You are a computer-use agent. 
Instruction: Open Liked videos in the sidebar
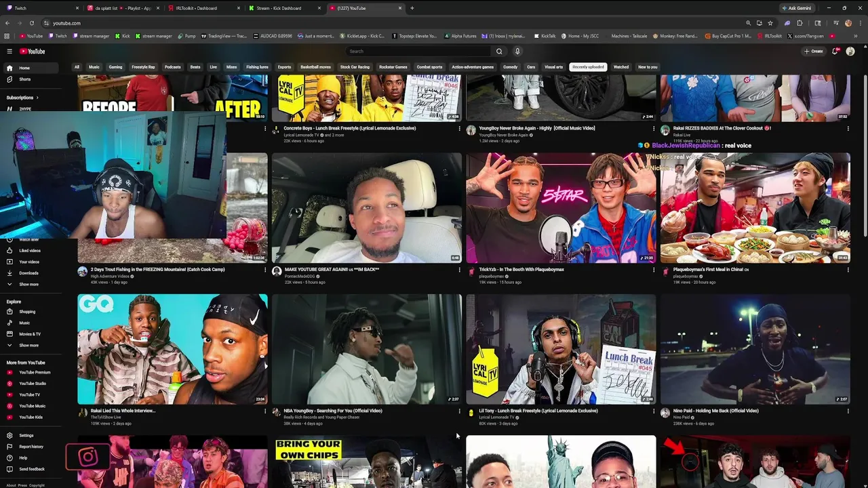pyautogui.click(x=30, y=251)
